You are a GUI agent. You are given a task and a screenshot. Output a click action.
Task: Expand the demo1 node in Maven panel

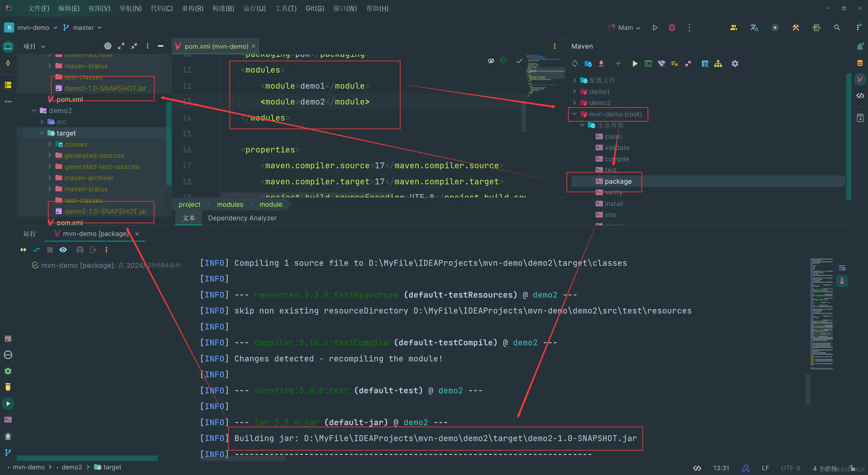point(575,92)
